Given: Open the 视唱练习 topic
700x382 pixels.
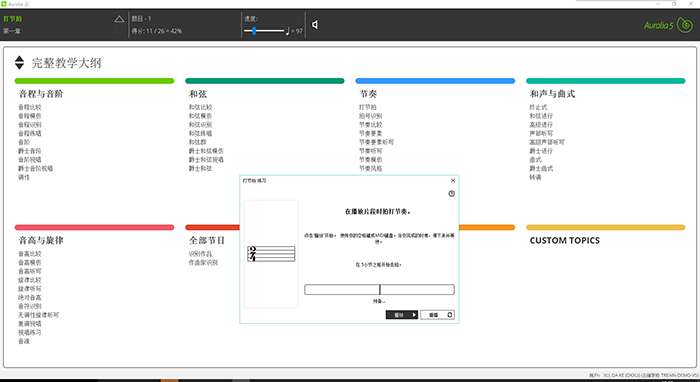Looking at the screenshot, I should (29, 332).
